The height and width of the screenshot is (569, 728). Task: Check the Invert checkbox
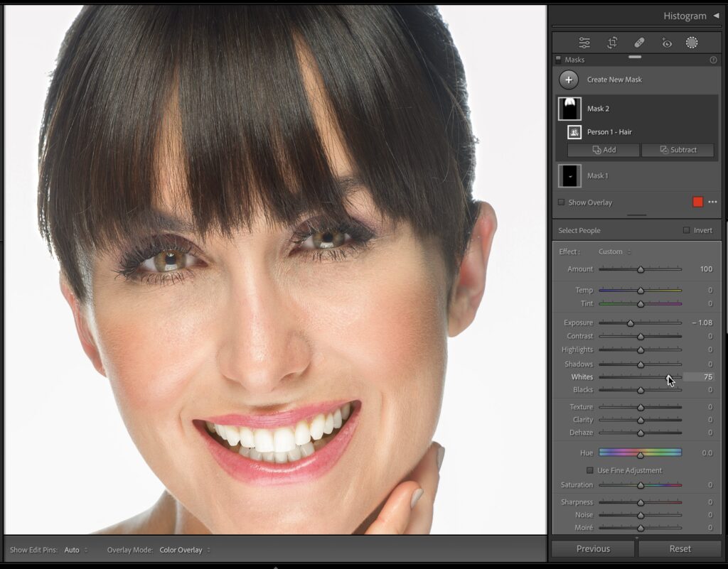[686, 230]
